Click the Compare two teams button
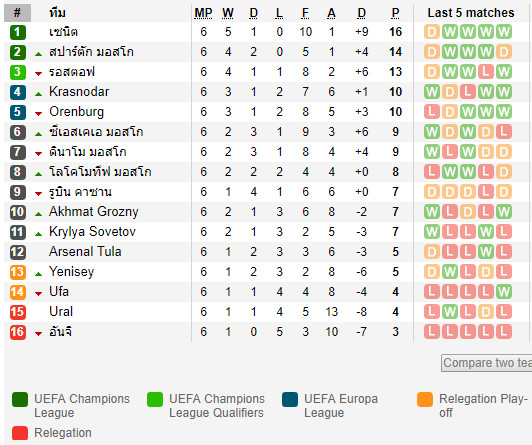Viewport: 532px width, 445px height. click(487, 363)
